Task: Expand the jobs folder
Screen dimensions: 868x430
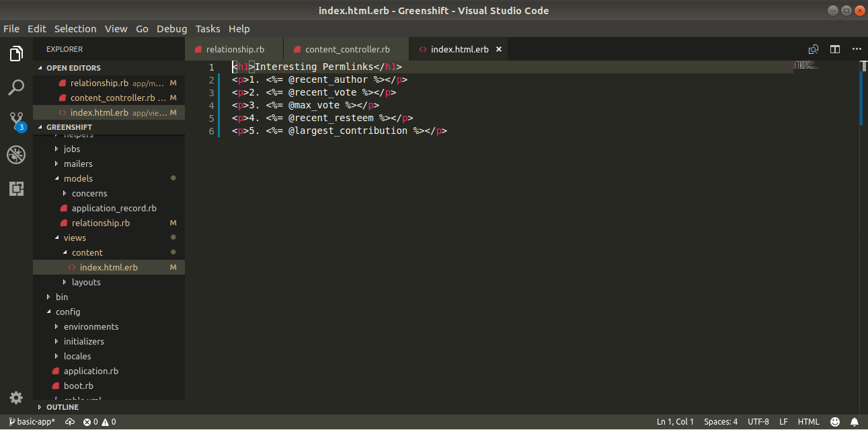Action: click(x=109, y=149)
